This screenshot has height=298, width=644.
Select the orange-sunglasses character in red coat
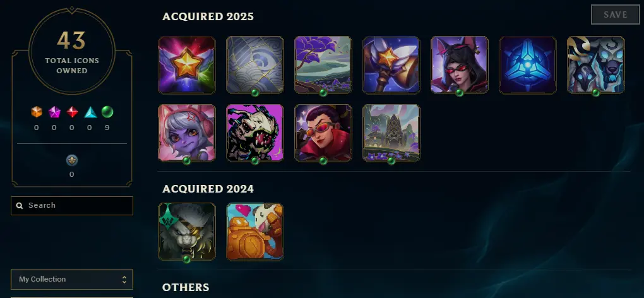click(x=323, y=133)
